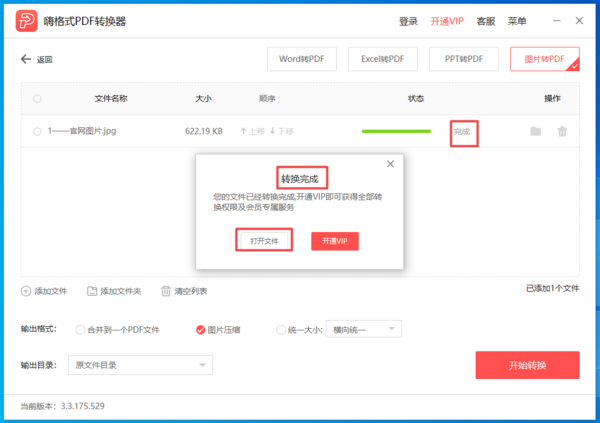Open the 菜单 menu in title bar

pos(517,21)
